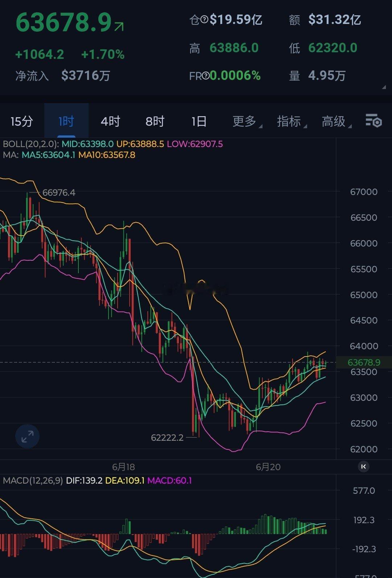Screen dimensions: 392x578
Task: Switch to the 8时 timeframe
Action: pos(155,121)
